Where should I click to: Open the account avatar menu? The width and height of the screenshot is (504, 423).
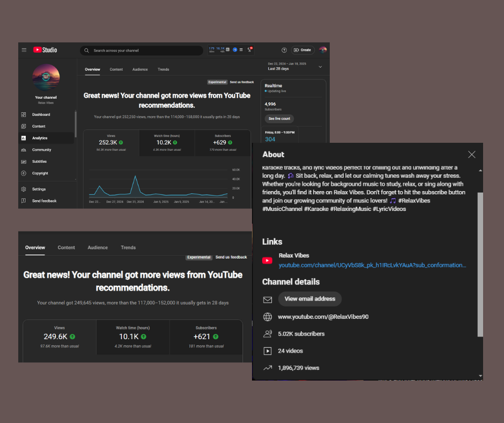tap(323, 50)
